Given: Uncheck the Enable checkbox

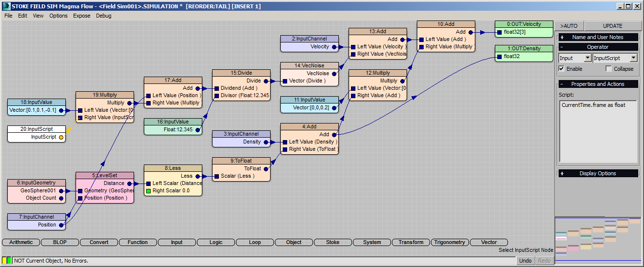Looking at the screenshot, I should point(562,69).
